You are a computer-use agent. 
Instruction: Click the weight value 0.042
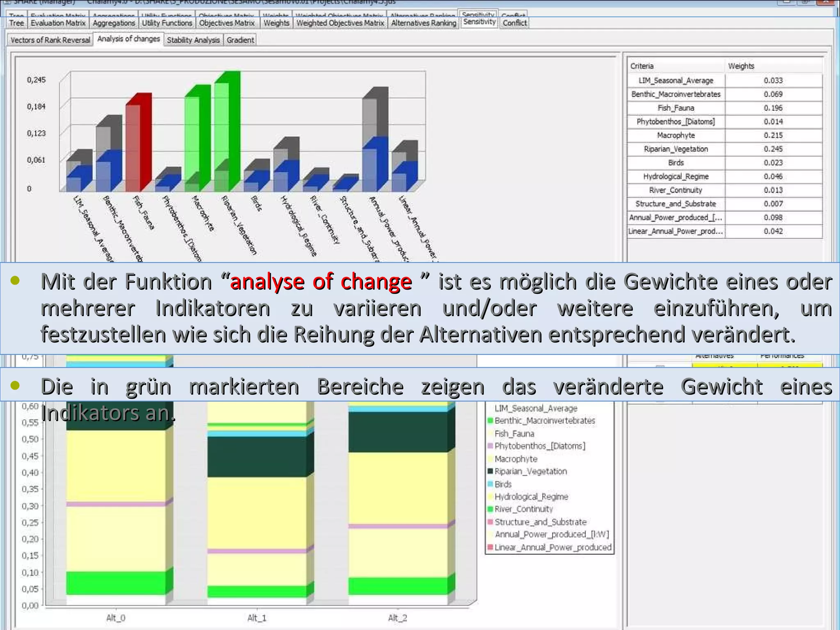pos(774,231)
